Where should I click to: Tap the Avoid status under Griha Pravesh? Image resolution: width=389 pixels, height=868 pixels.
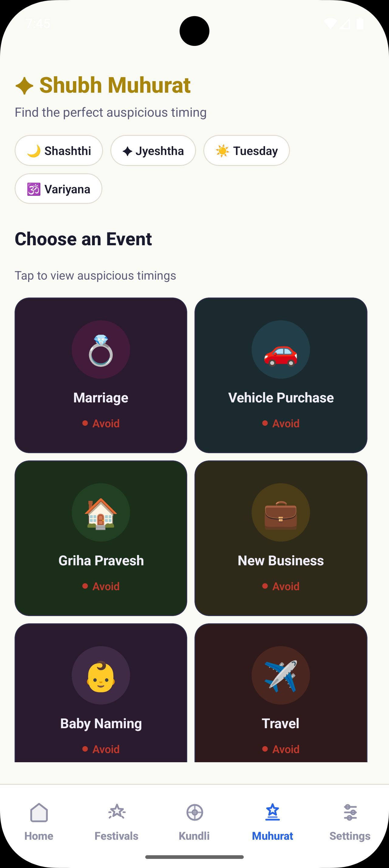coord(101,586)
